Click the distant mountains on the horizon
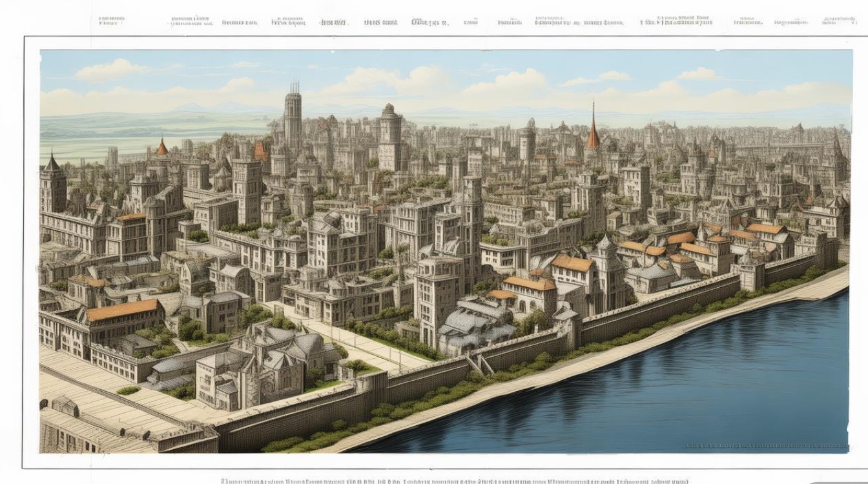The height and width of the screenshot is (484, 868). 194,108
